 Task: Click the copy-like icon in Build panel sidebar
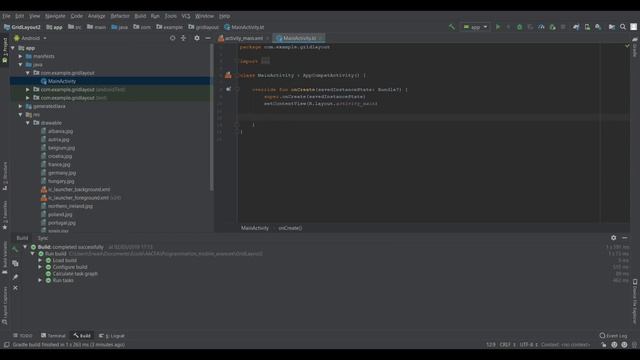(x=15, y=263)
